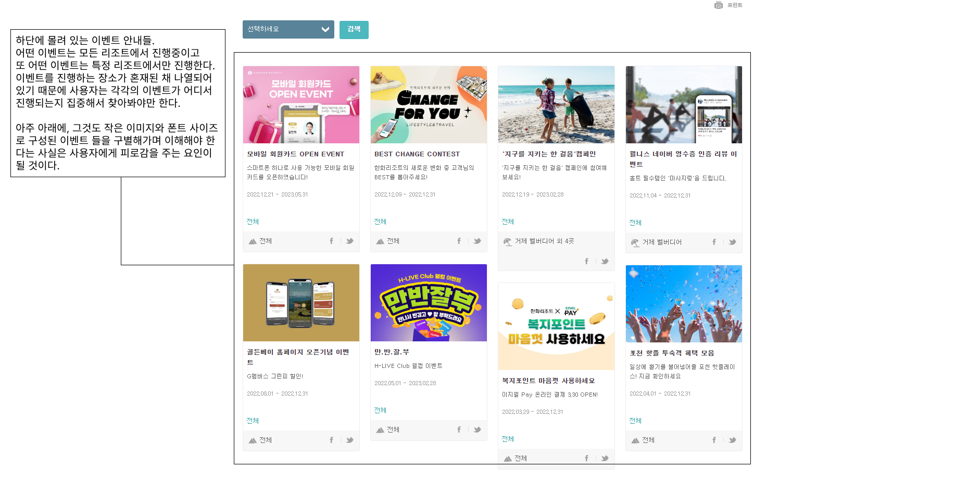This screenshot has width=980, height=480.
Task: Share BEST CHANGE CONTEST on Twitter
Action: tap(478, 241)
